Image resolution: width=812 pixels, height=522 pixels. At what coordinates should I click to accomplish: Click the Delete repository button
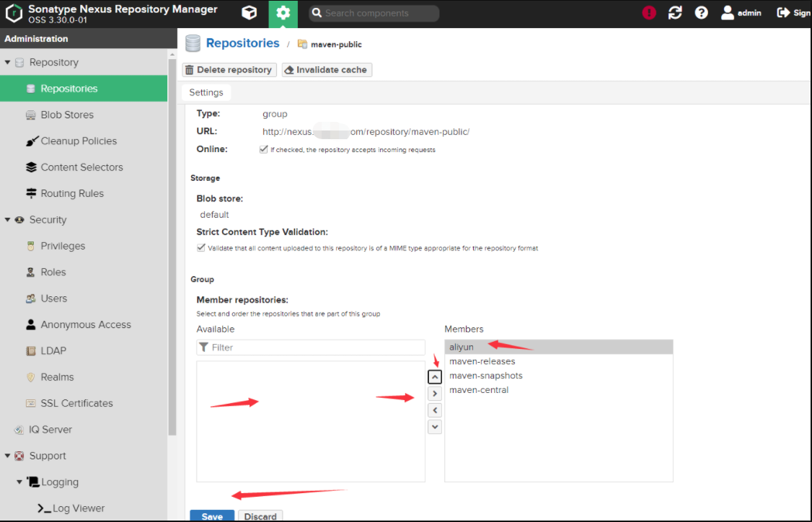[x=229, y=70]
